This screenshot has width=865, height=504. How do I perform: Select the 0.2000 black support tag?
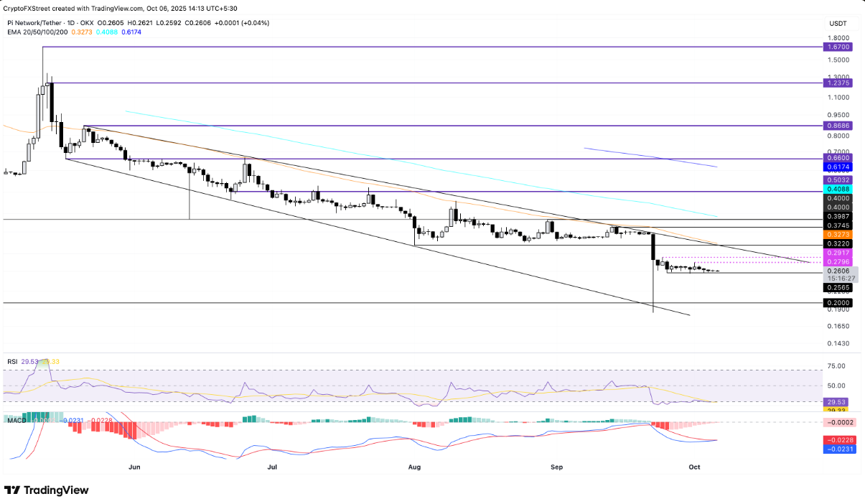click(x=838, y=303)
